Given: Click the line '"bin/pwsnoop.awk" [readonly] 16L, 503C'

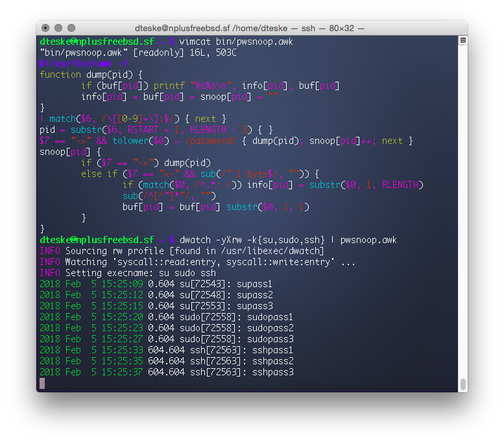Looking at the screenshot, I should (x=138, y=53).
